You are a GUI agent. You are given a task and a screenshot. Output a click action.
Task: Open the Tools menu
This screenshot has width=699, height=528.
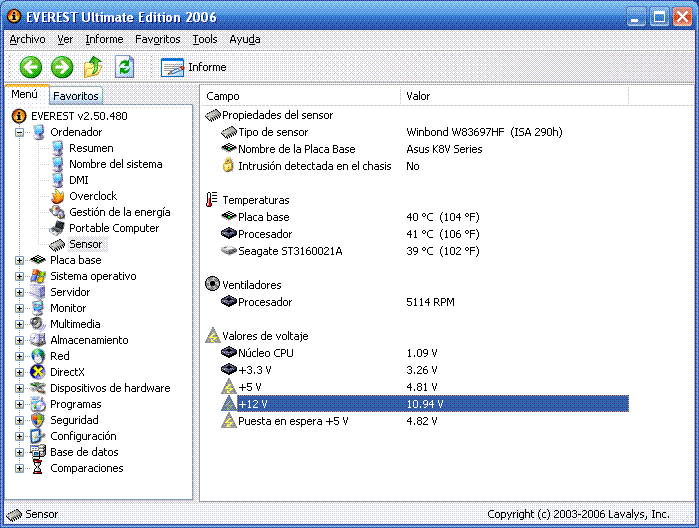(205, 39)
